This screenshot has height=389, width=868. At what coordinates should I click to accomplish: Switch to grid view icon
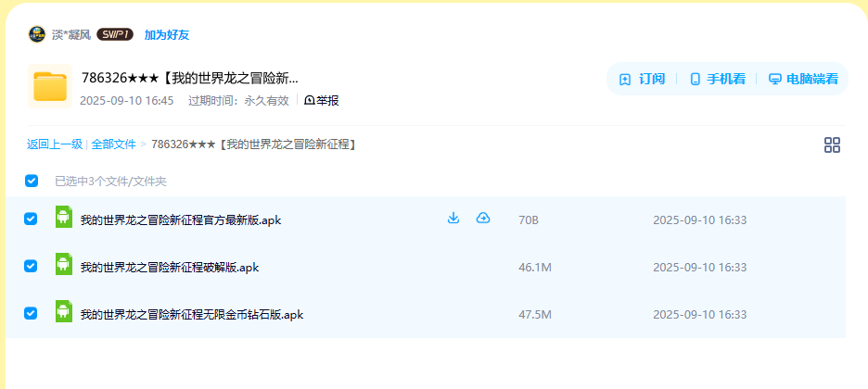point(832,145)
